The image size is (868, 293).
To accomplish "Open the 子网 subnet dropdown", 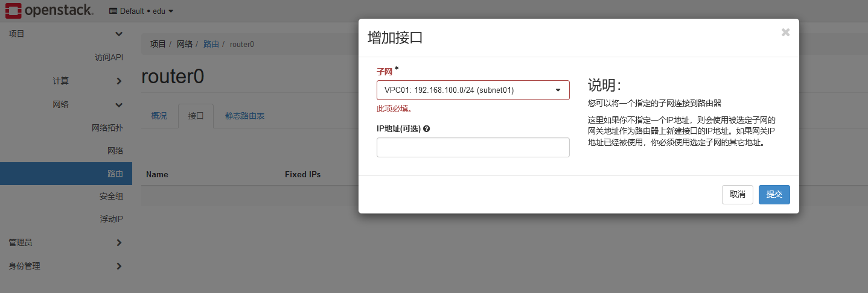I will [473, 90].
